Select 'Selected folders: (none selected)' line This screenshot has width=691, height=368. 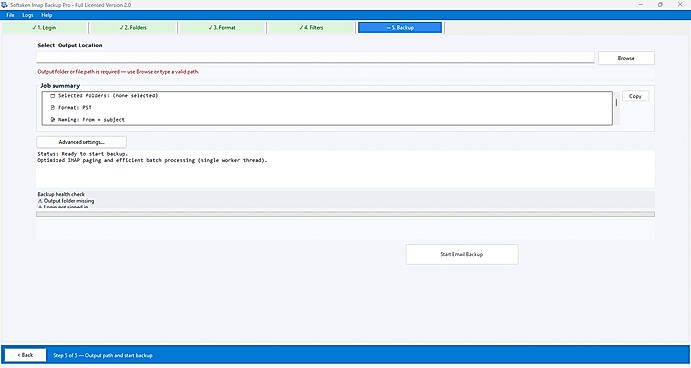tap(108, 96)
